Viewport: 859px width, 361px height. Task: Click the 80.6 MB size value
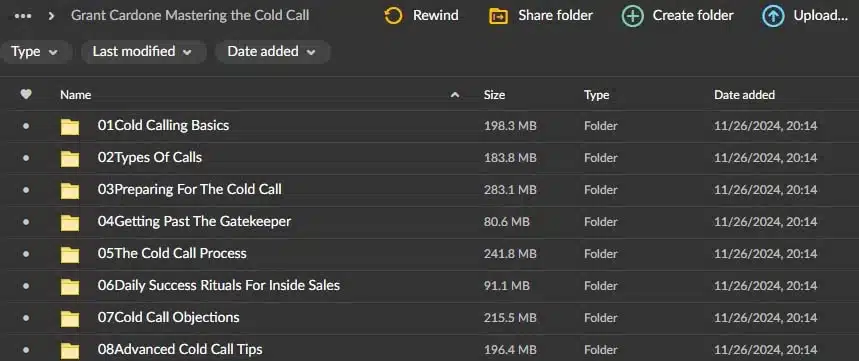(507, 222)
